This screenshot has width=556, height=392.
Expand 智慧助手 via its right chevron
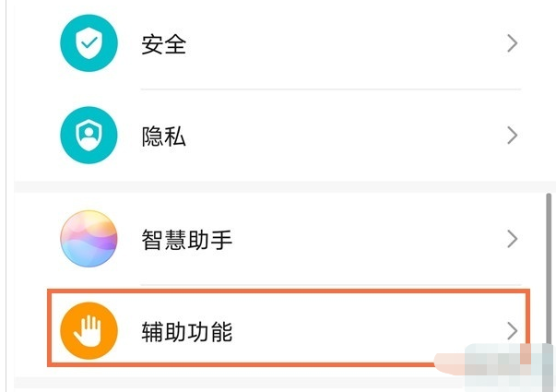pyautogui.click(x=513, y=239)
